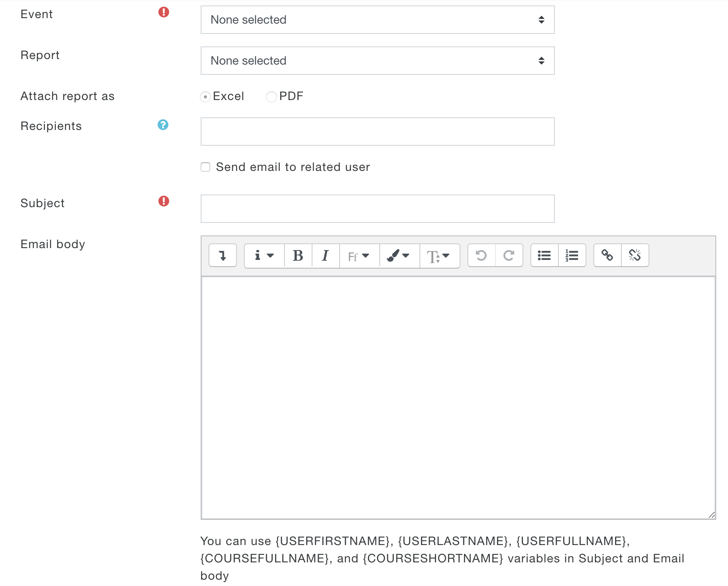This screenshot has height=586, width=728.
Task: Enable Send email to related user
Action: pos(205,167)
